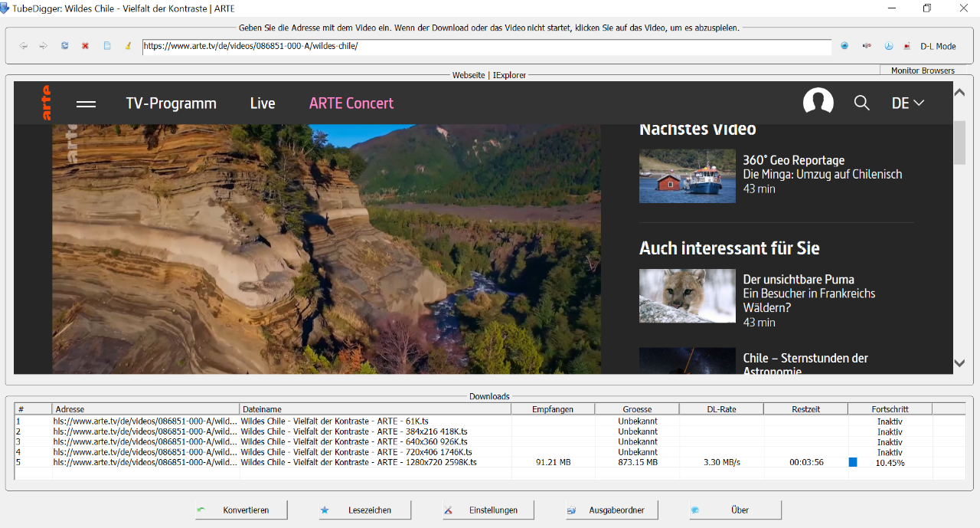
Task: Open the 360° Geo Reportage boat thumbnail
Action: coord(688,176)
